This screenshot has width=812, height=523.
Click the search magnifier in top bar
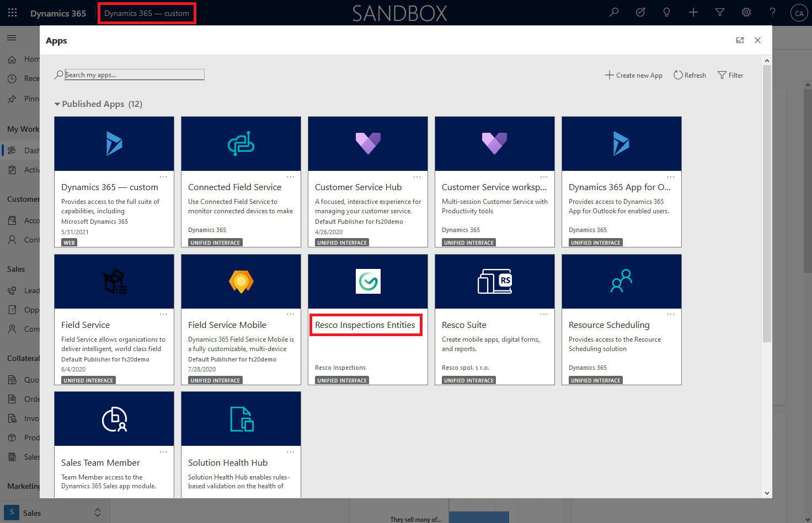pos(614,13)
